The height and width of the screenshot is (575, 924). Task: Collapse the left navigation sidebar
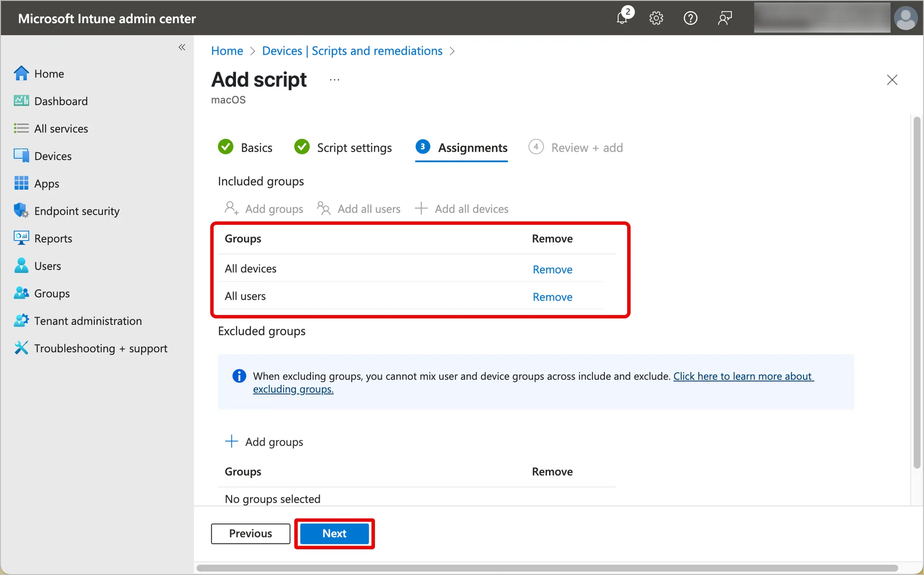pos(182,47)
